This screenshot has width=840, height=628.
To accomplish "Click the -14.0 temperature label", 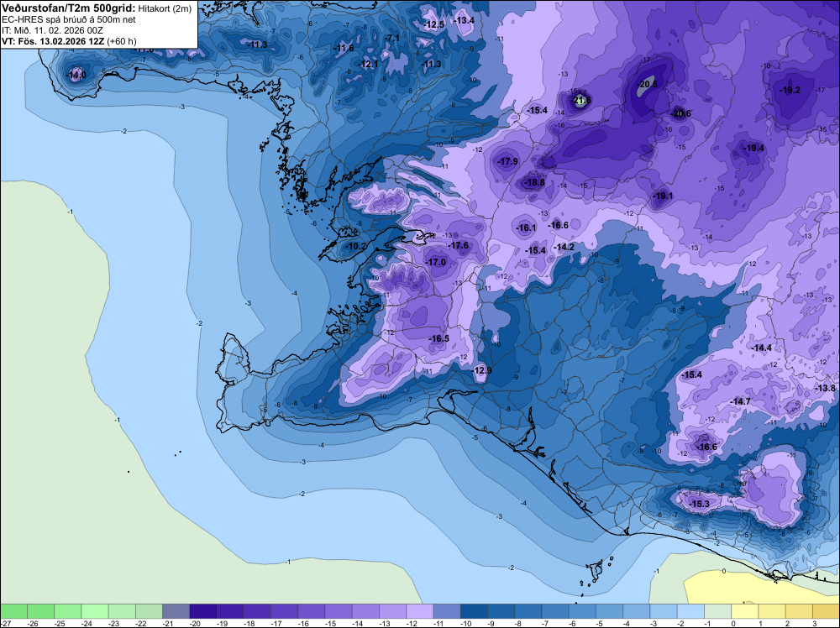I will pyautogui.click(x=76, y=75).
